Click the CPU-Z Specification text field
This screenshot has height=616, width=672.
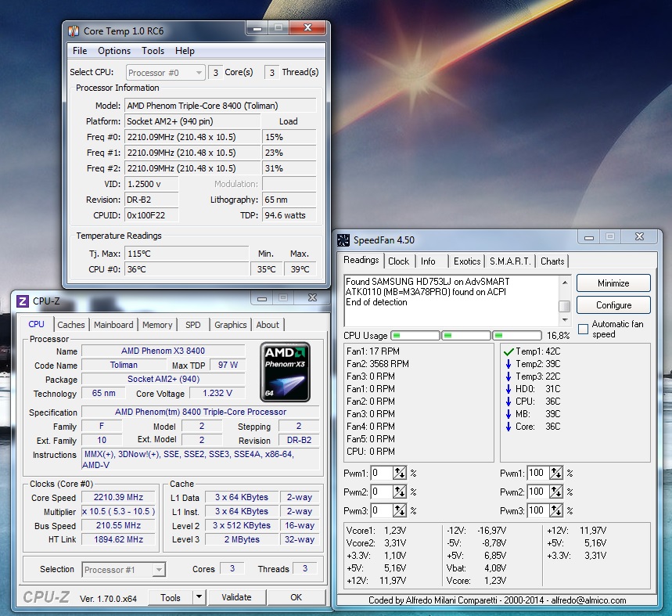pyautogui.click(x=200, y=412)
